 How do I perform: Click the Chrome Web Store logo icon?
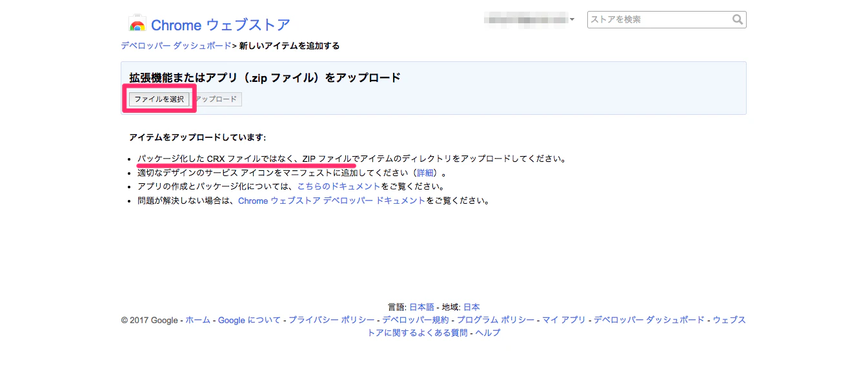[137, 24]
